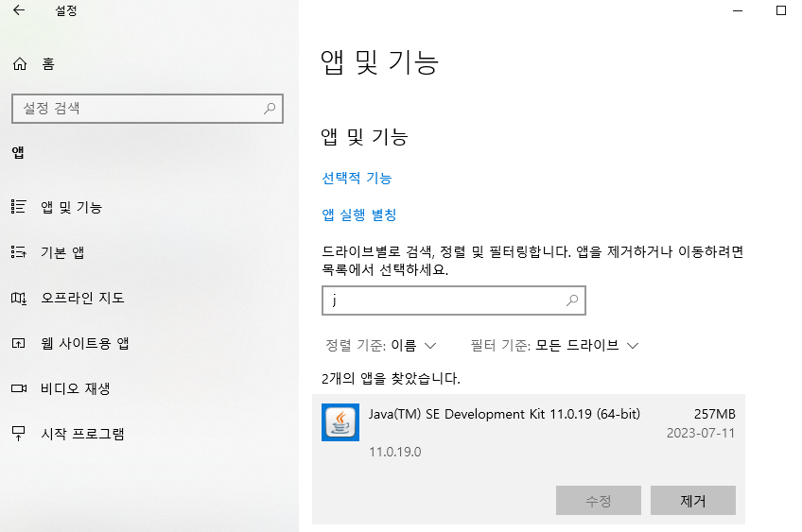The width and height of the screenshot is (802, 532).
Task: Click the 앱 및 기능 list icon
Action: point(18,206)
